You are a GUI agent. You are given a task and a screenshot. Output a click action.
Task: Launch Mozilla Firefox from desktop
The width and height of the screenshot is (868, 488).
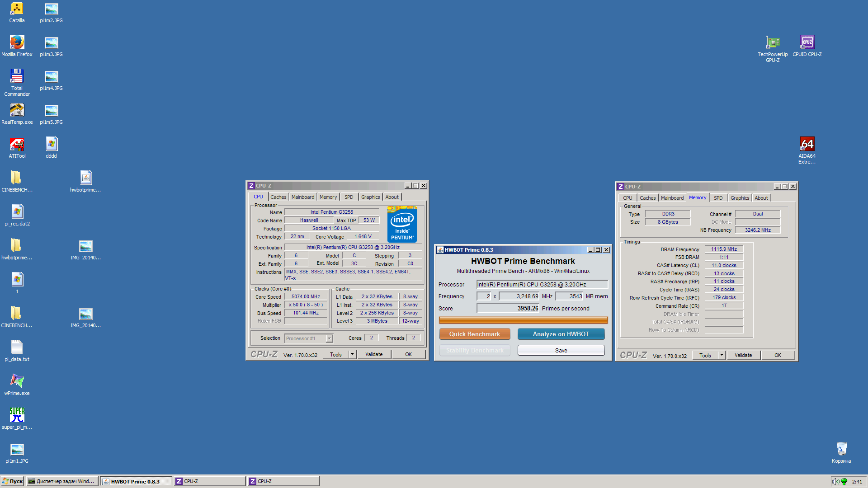pos(17,46)
